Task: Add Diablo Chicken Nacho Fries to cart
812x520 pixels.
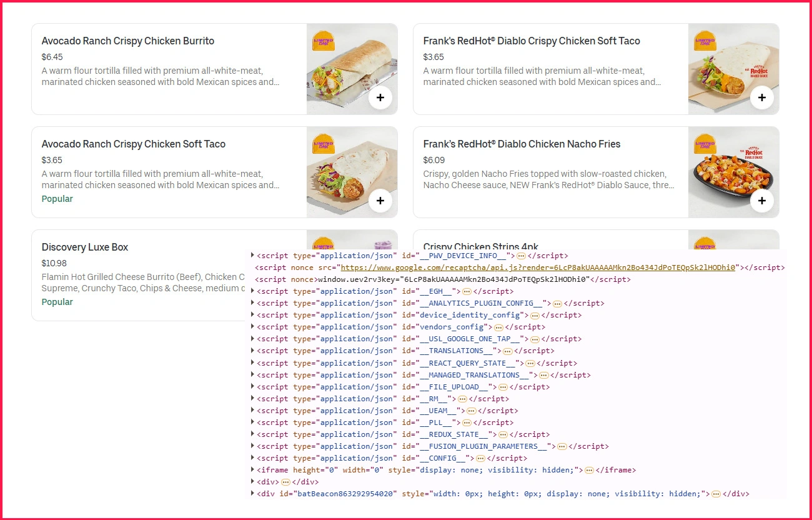Action: 761,201
